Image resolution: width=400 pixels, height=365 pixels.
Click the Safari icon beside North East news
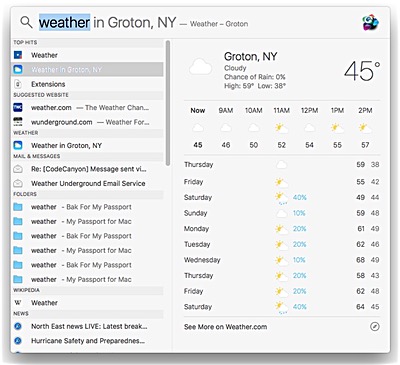pos(18,326)
